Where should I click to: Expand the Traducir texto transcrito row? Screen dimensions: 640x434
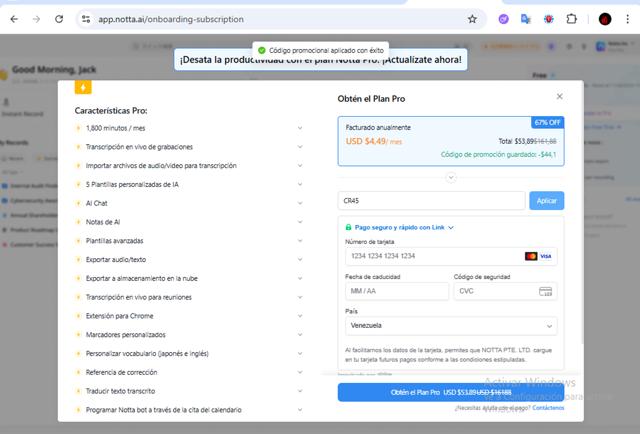click(x=300, y=391)
